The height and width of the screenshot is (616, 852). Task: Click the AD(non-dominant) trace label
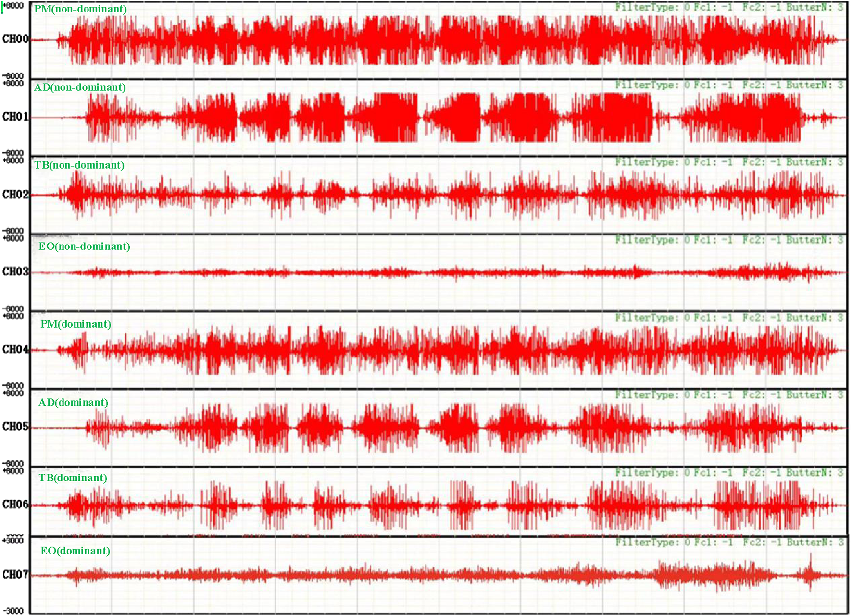pyautogui.click(x=80, y=87)
